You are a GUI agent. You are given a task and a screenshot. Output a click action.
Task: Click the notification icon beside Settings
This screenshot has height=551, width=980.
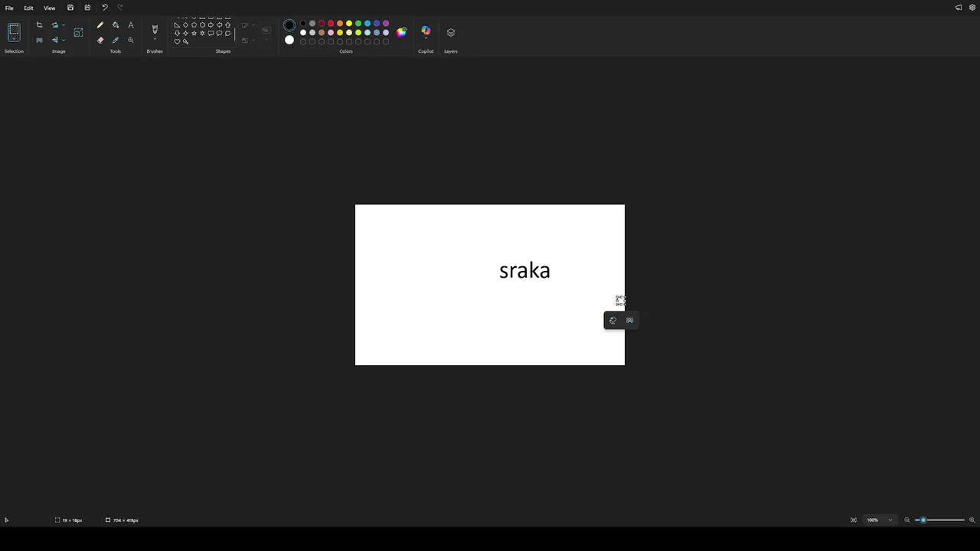point(959,8)
